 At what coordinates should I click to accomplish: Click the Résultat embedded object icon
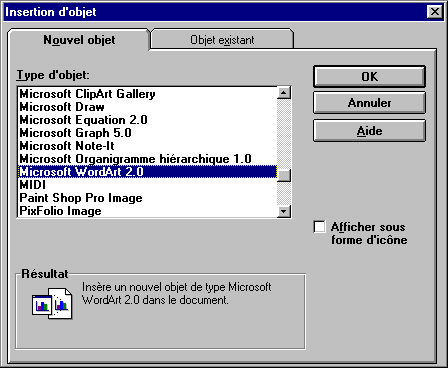coord(52,303)
